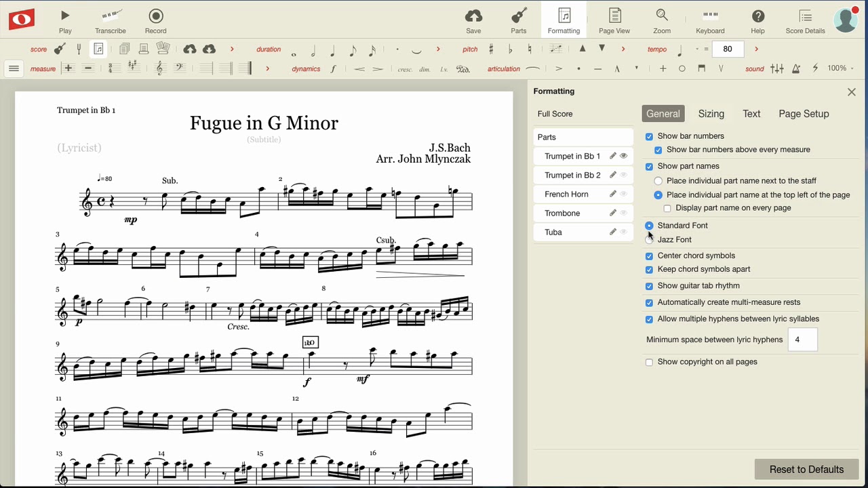Image resolution: width=868 pixels, height=488 pixels.
Task: Toggle Show part names checkbox
Action: [649, 166]
